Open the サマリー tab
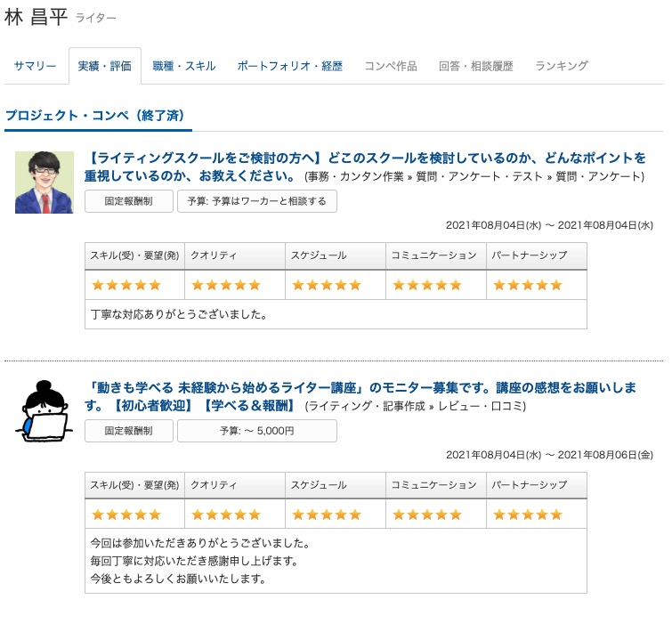 click(36, 66)
